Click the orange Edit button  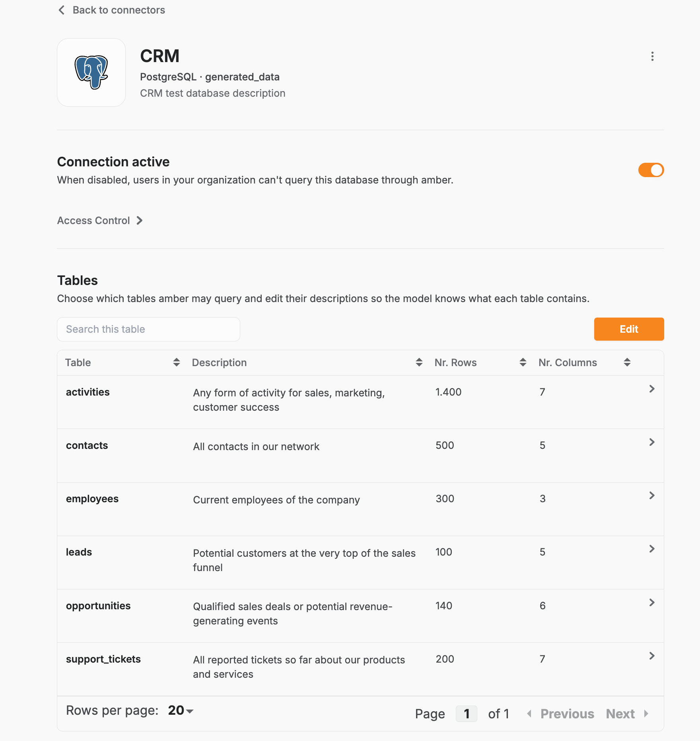point(629,329)
